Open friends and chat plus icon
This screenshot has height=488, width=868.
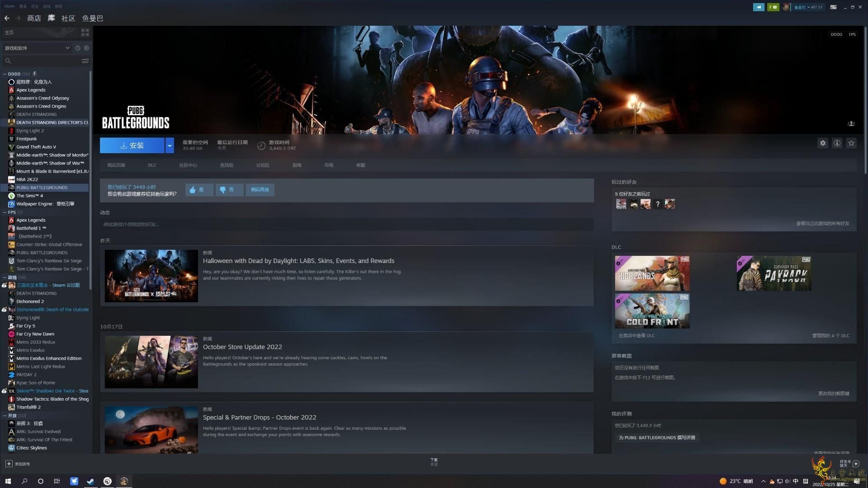(x=856, y=464)
